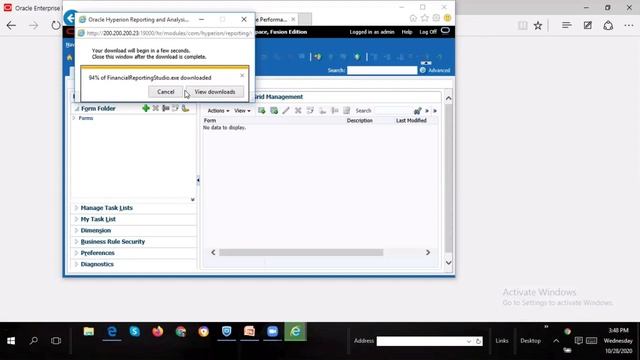Collapse the left panel with splitter arrow
This screenshot has width=640, height=360.
pos(198,180)
